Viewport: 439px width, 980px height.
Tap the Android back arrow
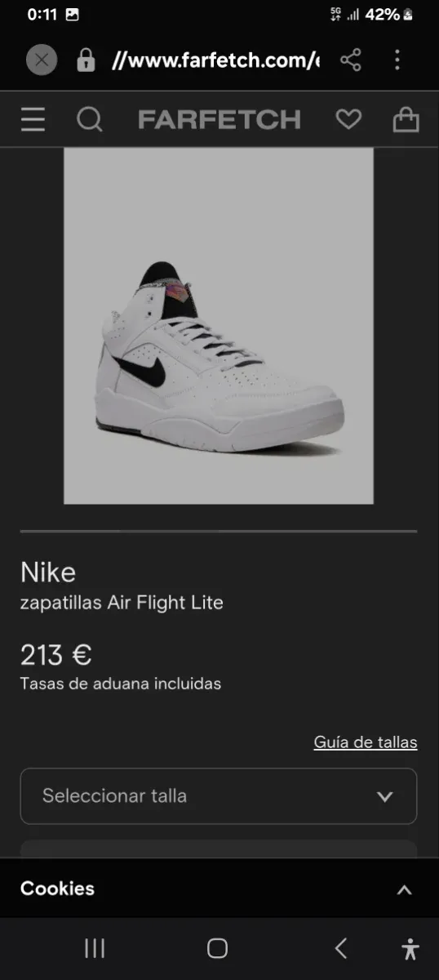point(341,948)
